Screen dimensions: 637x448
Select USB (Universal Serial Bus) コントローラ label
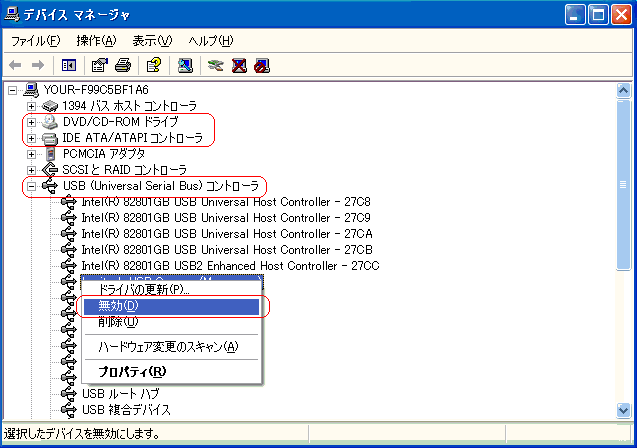(x=161, y=186)
